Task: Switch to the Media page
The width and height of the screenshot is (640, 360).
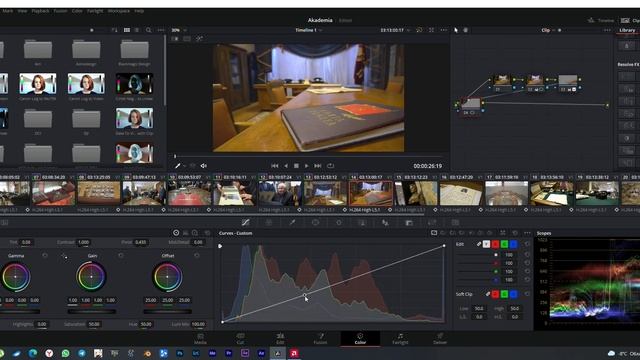Action: click(200, 338)
